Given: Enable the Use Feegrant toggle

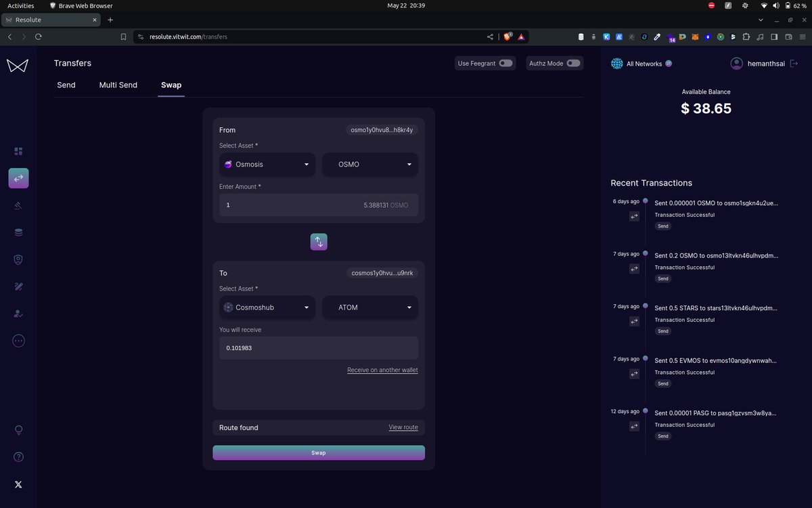Looking at the screenshot, I should pyautogui.click(x=505, y=63).
